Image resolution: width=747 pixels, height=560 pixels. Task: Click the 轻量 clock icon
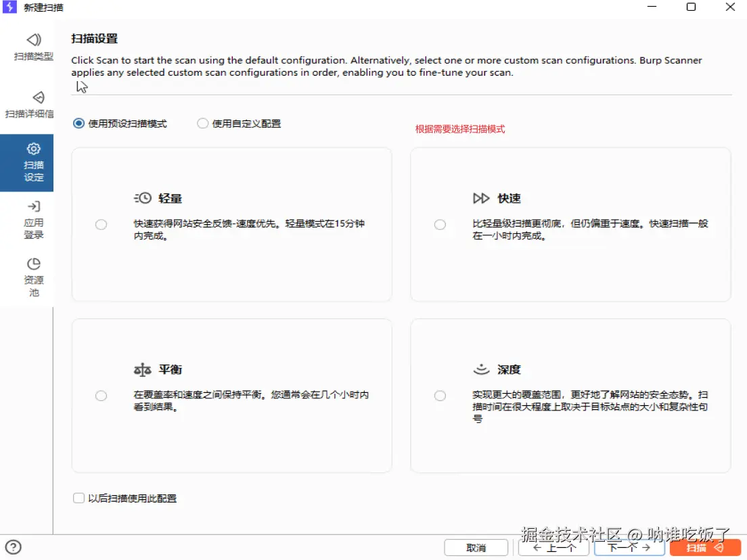(x=143, y=198)
